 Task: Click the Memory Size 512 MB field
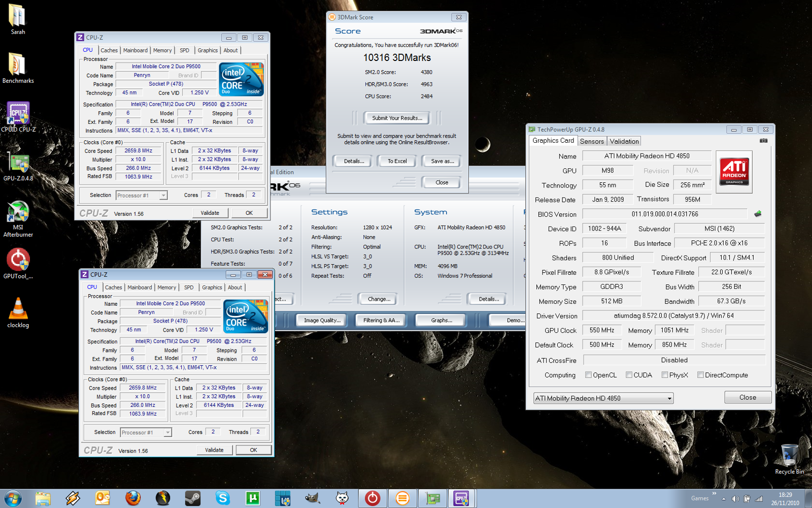pos(612,301)
